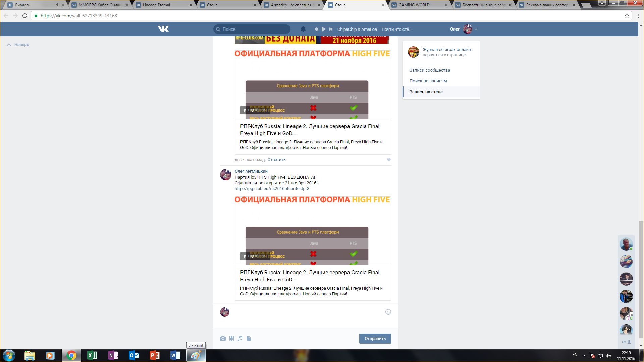Click the community avatar in sidebar
This screenshot has height=362, width=644.
click(x=414, y=52)
